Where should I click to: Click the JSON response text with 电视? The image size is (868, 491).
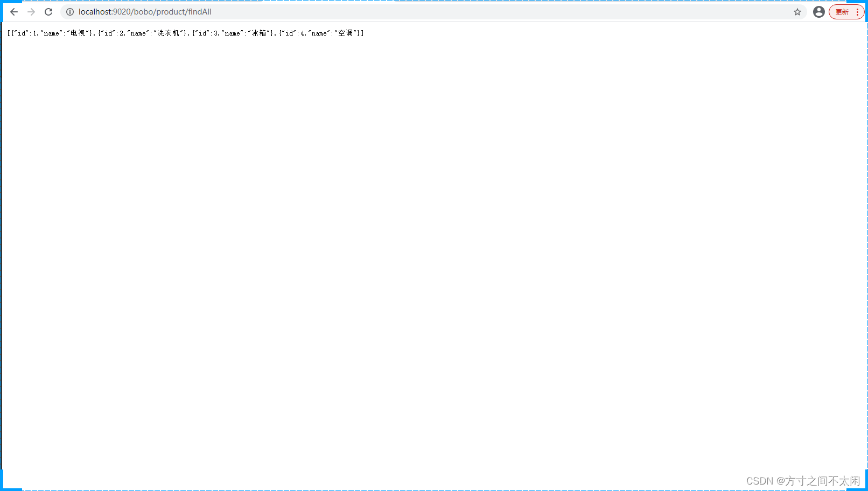186,33
